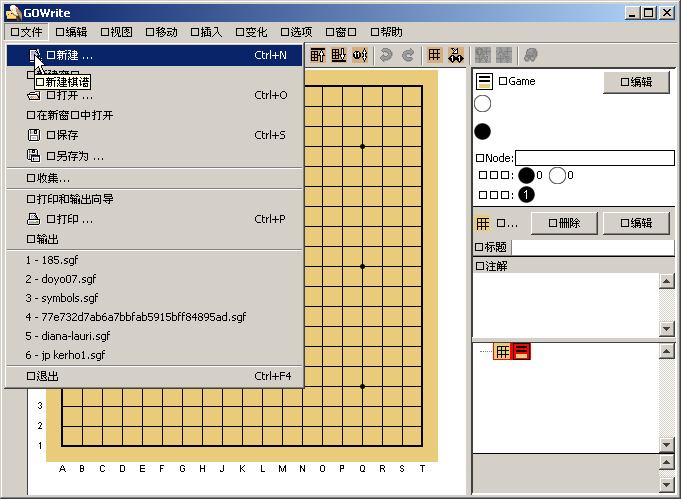Open recent file 185.sgf
The width and height of the screenshot is (681, 499).
(x=155, y=260)
